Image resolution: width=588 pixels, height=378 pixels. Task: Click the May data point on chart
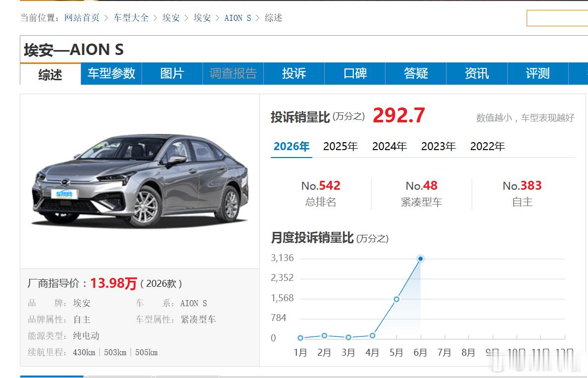[396, 299]
